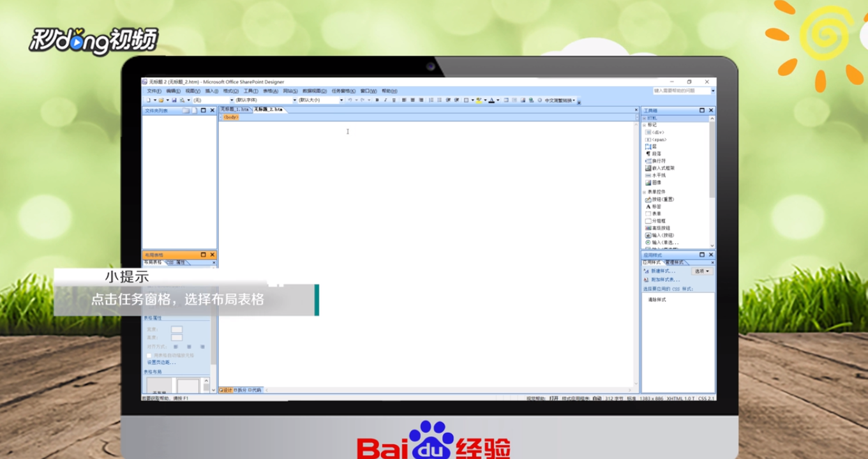
Task: Switch to 拆分 Split view
Action: click(240, 390)
